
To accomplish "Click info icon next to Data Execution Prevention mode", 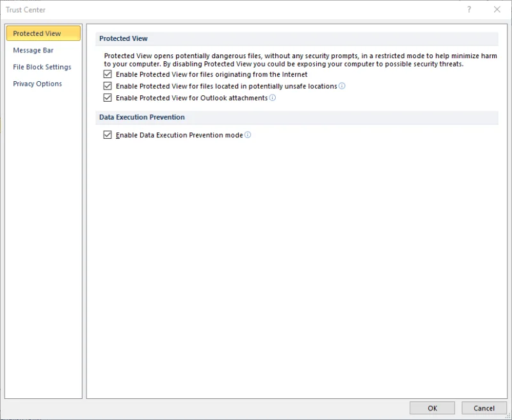I will tap(248, 135).
